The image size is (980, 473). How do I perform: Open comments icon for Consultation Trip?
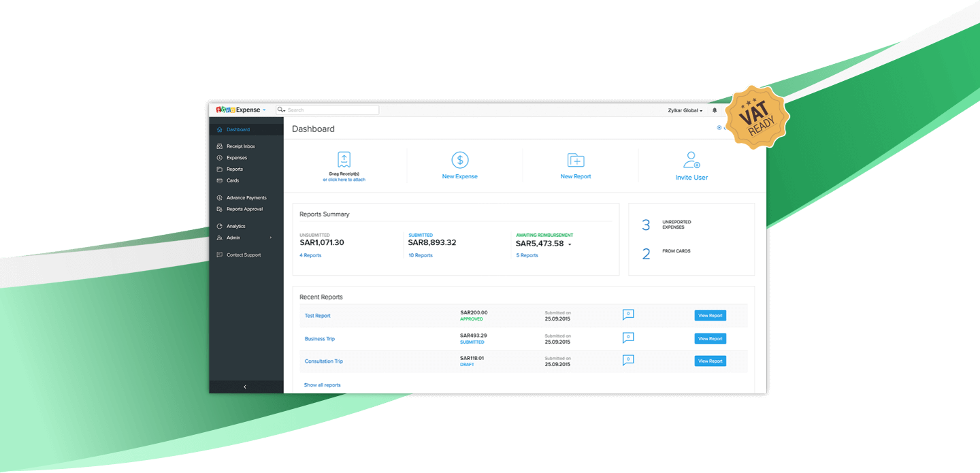click(628, 360)
